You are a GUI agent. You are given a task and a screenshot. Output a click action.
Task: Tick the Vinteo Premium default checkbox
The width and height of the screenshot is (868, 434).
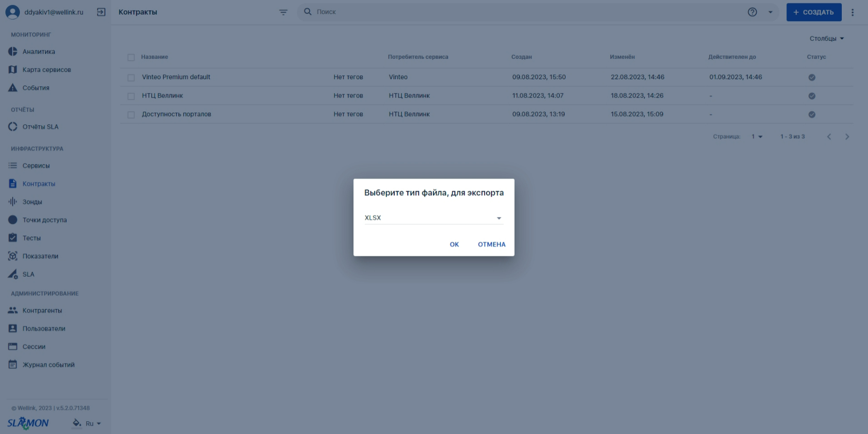click(131, 78)
